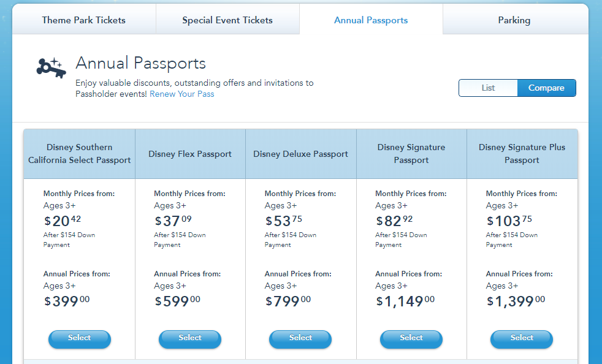
Task: Click the Southern California Select Passport header
Action: pyautogui.click(x=80, y=154)
